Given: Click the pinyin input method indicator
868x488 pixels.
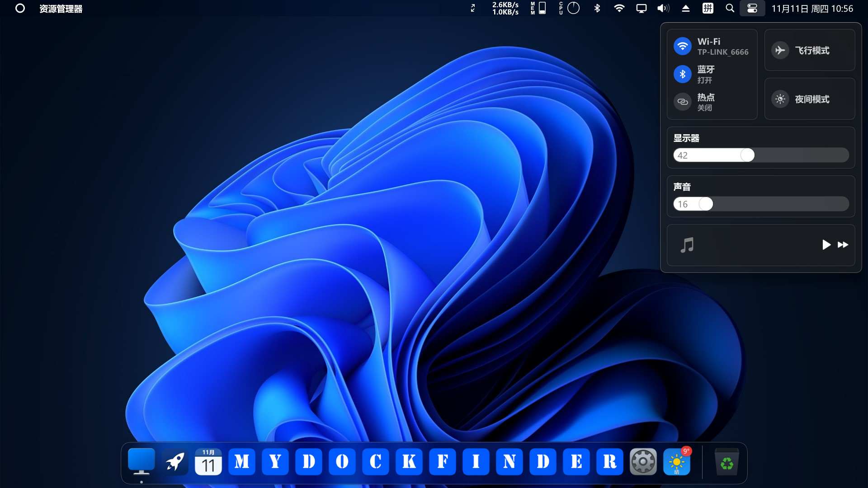Looking at the screenshot, I should point(708,8).
